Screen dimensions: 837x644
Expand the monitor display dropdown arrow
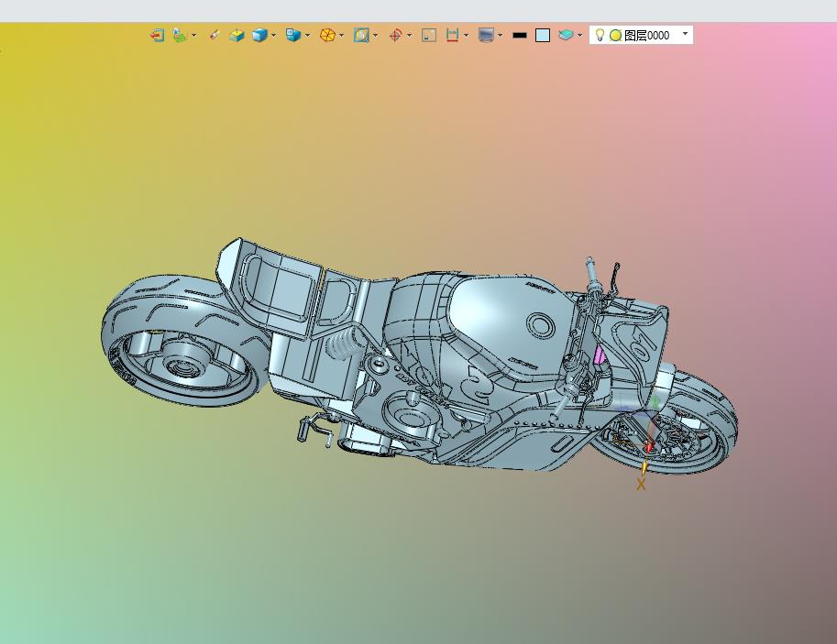click(501, 35)
